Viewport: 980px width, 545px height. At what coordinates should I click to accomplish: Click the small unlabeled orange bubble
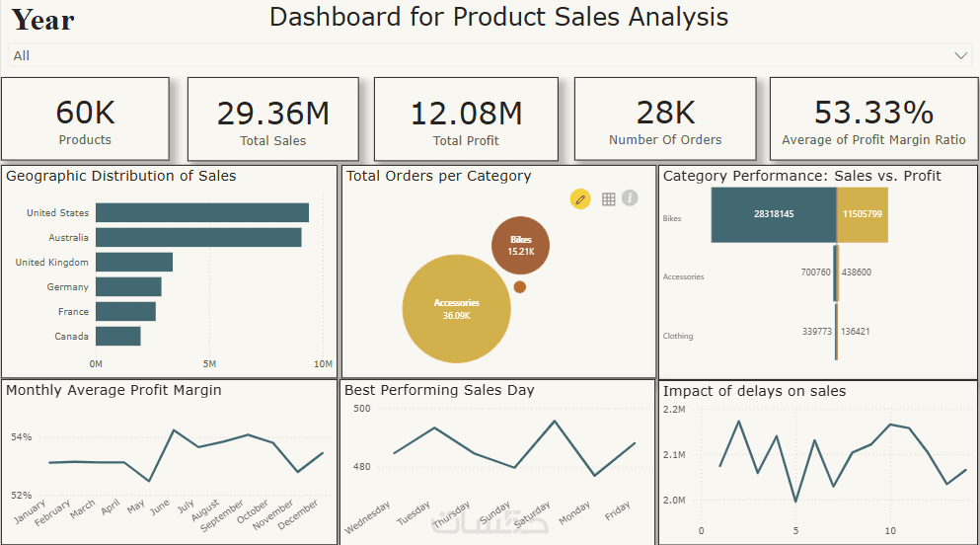520,287
